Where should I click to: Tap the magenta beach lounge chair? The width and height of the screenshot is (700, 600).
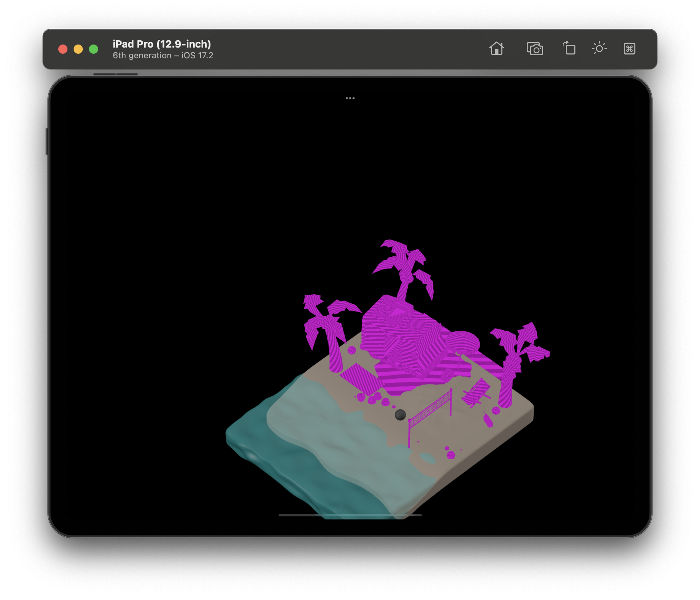coord(476,392)
